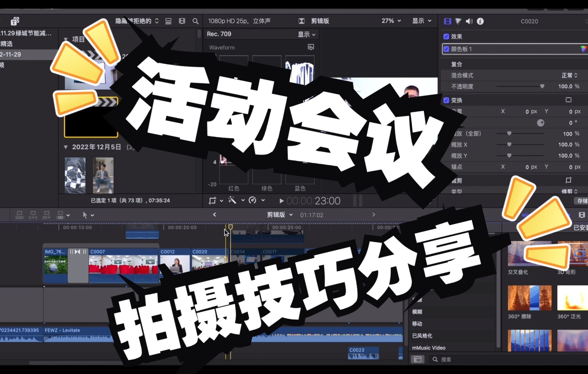Click the connect clip to storyline icon
The width and height of the screenshot is (588, 374).
point(19,215)
